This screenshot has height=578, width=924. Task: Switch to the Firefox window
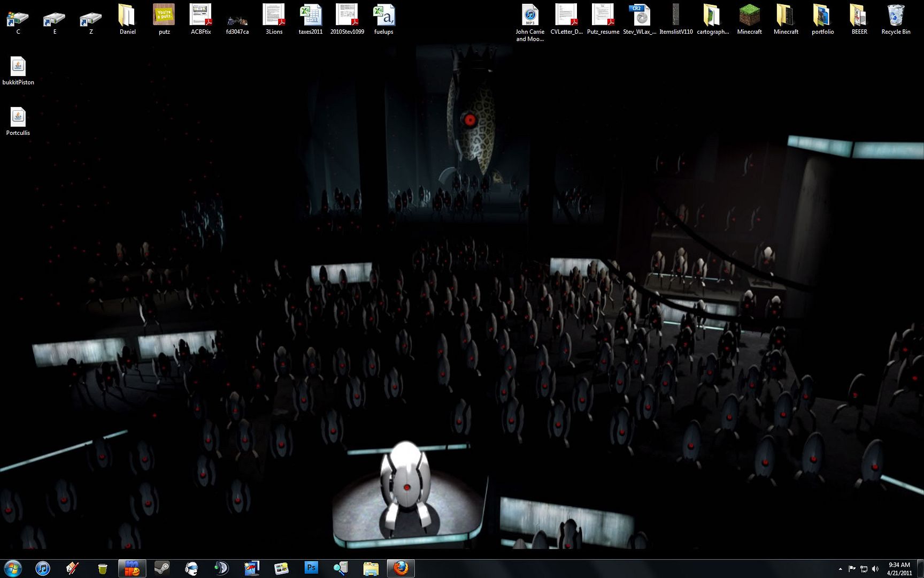click(401, 568)
